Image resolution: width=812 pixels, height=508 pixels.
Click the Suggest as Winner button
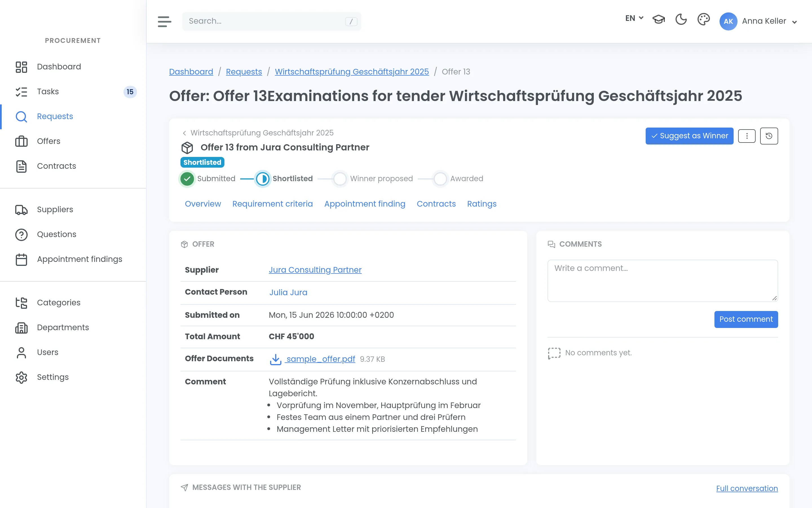(689, 136)
